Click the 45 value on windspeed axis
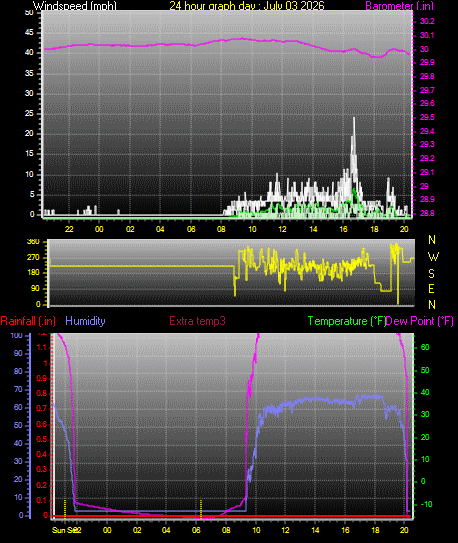 pyautogui.click(x=29, y=33)
